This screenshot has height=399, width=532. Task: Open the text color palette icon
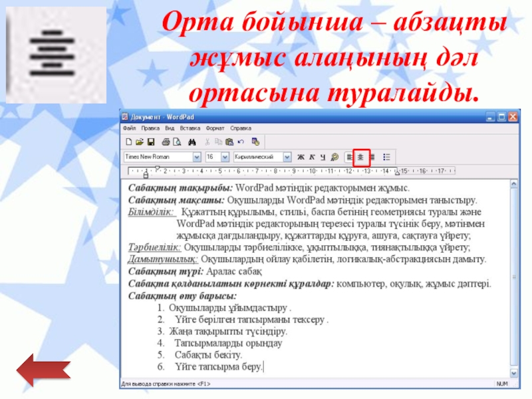[334, 157]
